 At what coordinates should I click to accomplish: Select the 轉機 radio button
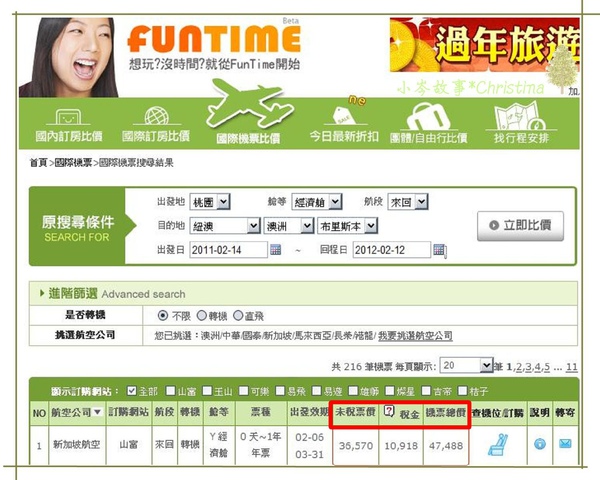click(x=202, y=315)
